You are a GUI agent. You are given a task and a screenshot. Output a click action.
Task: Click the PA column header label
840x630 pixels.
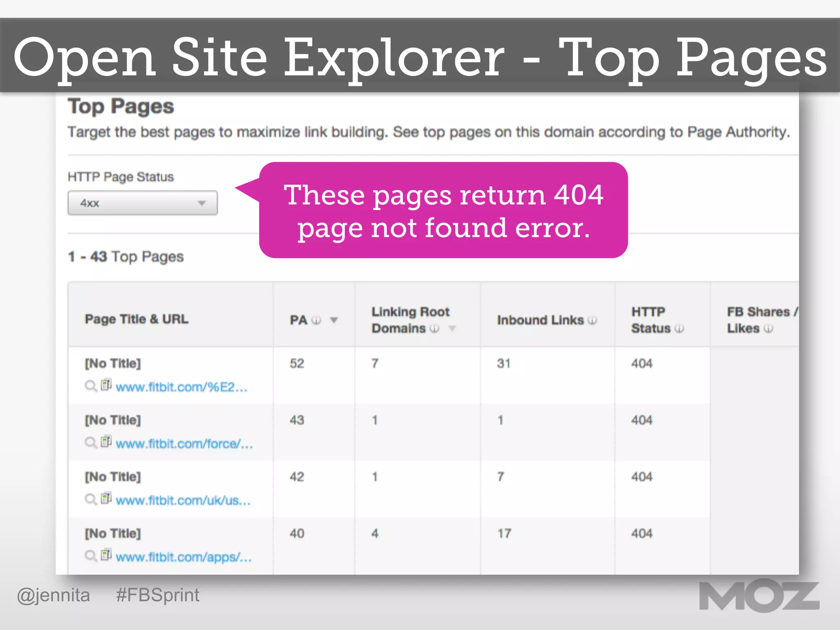[x=299, y=320]
